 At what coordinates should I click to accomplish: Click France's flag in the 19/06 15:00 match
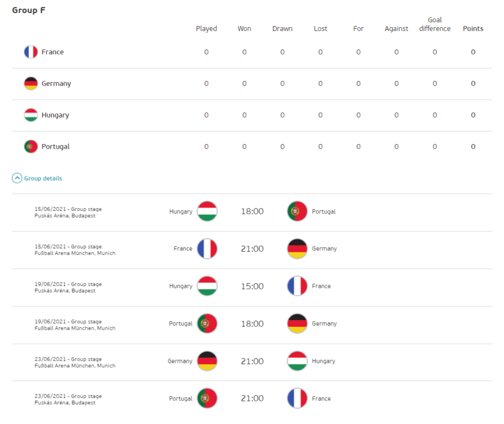point(297,286)
